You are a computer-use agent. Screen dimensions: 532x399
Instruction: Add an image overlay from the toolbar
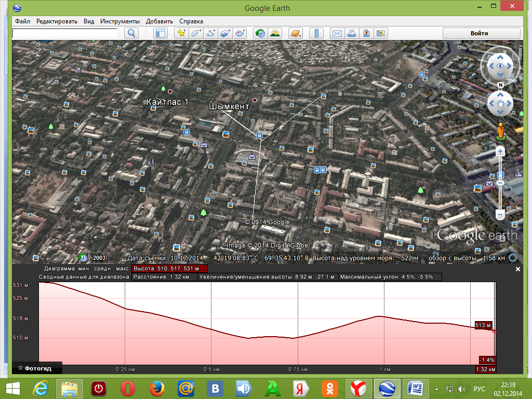(225, 33)
